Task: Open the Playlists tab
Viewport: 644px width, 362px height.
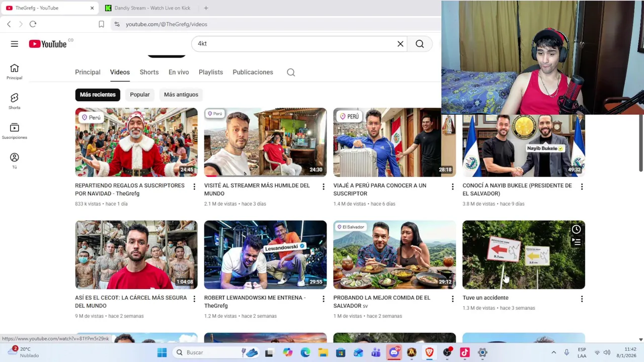Action: point(211,72)
